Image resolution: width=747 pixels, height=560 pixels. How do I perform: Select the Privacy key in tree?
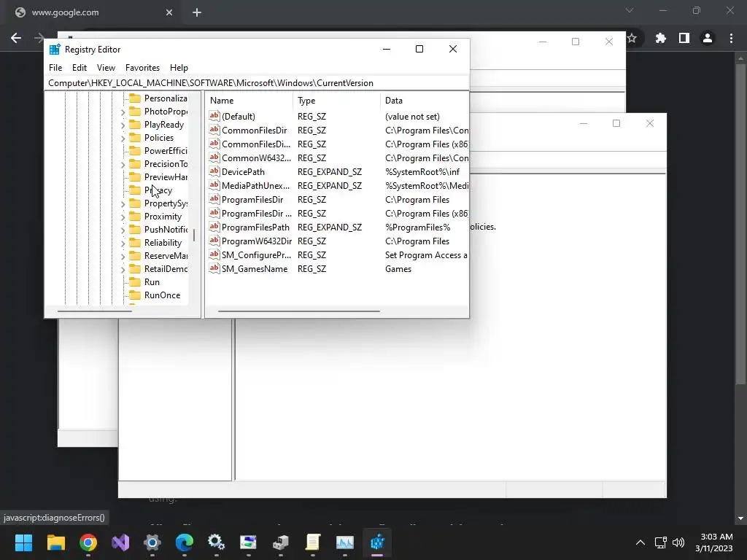tap(158, 190)
